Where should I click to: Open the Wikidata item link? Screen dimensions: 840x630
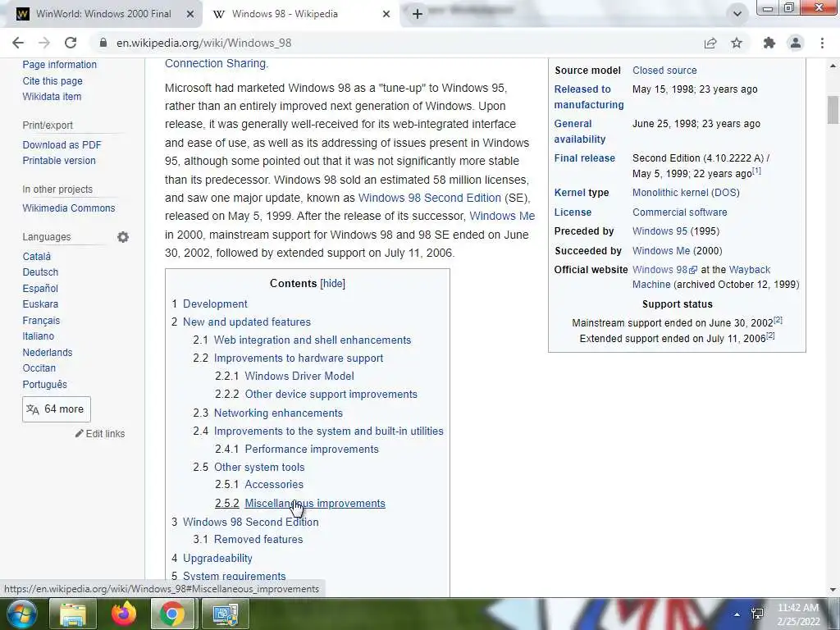52,97
